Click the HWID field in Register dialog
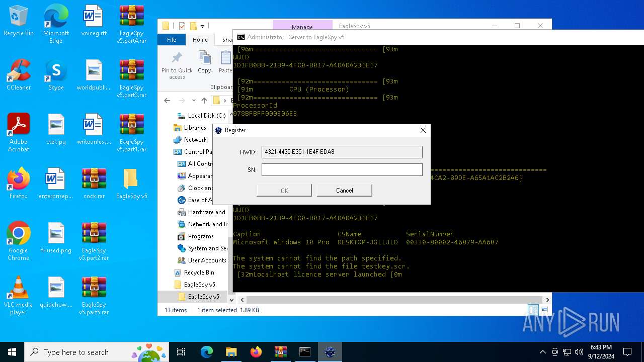The height and width of the screenshot is (362, 644). pos(342,152)
